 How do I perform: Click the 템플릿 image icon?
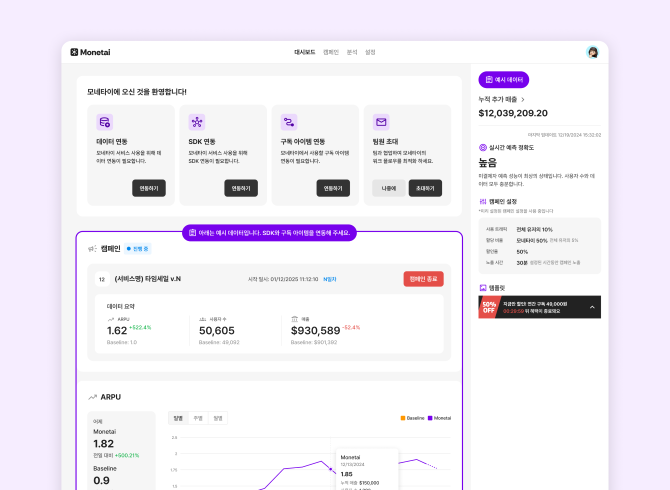483,288
